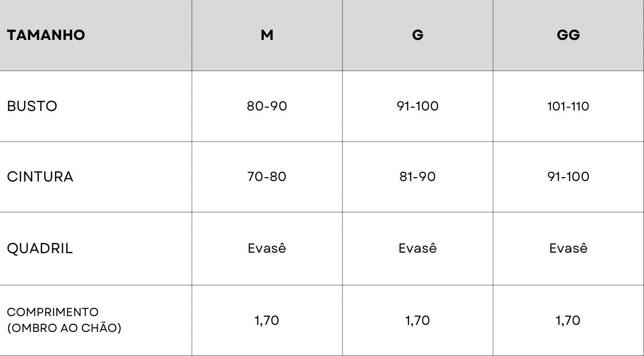Click the CINTURA row label

[x=40, y=177]
